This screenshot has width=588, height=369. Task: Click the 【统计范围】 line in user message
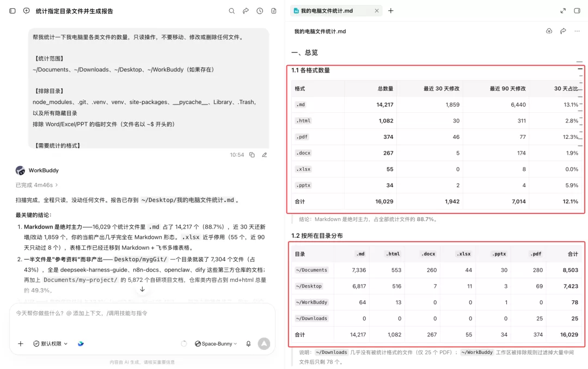49,58
